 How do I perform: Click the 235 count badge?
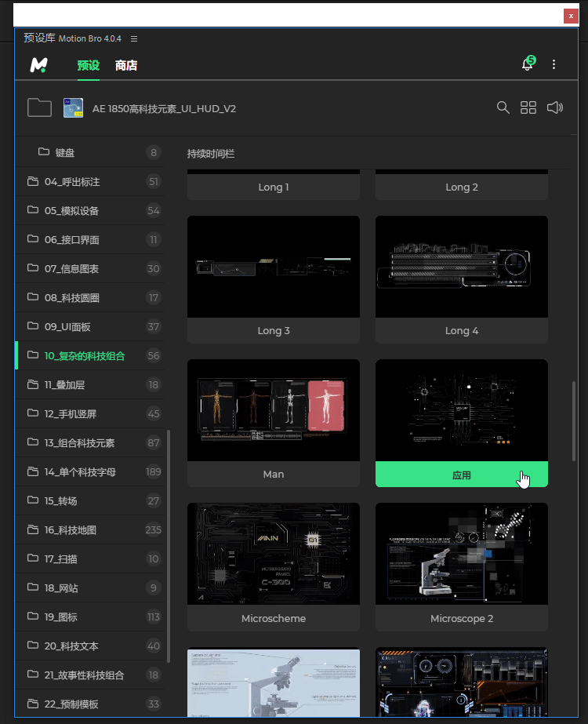point(153,530)
